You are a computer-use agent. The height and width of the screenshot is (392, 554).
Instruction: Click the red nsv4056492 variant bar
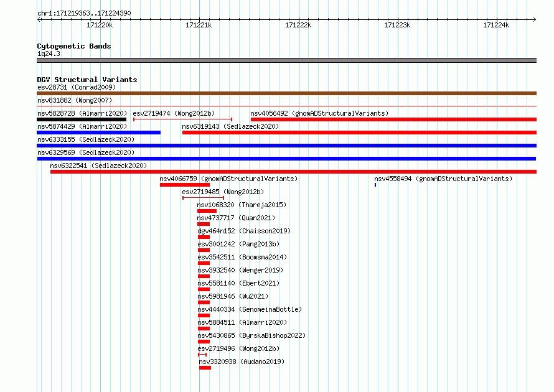(x=393, y=119)
